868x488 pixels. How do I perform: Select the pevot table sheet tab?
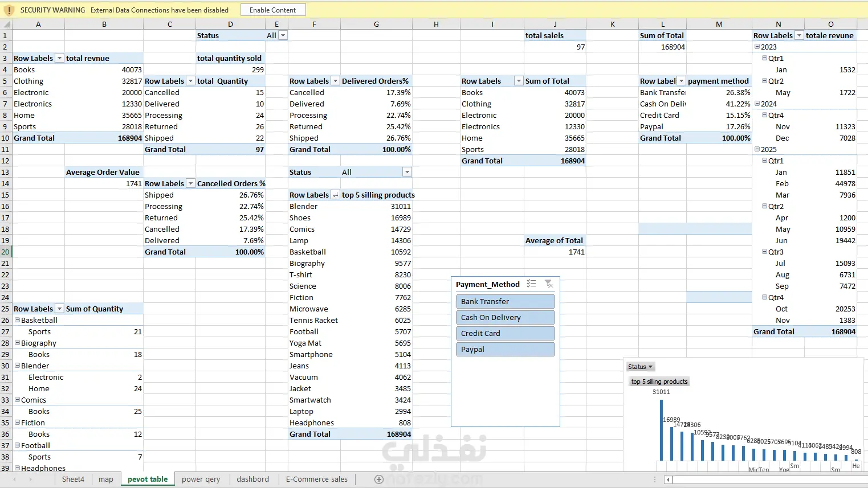(148, 479)
